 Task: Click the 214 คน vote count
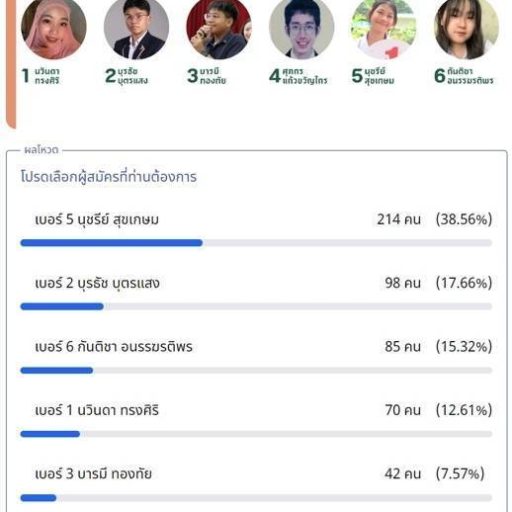399,219
